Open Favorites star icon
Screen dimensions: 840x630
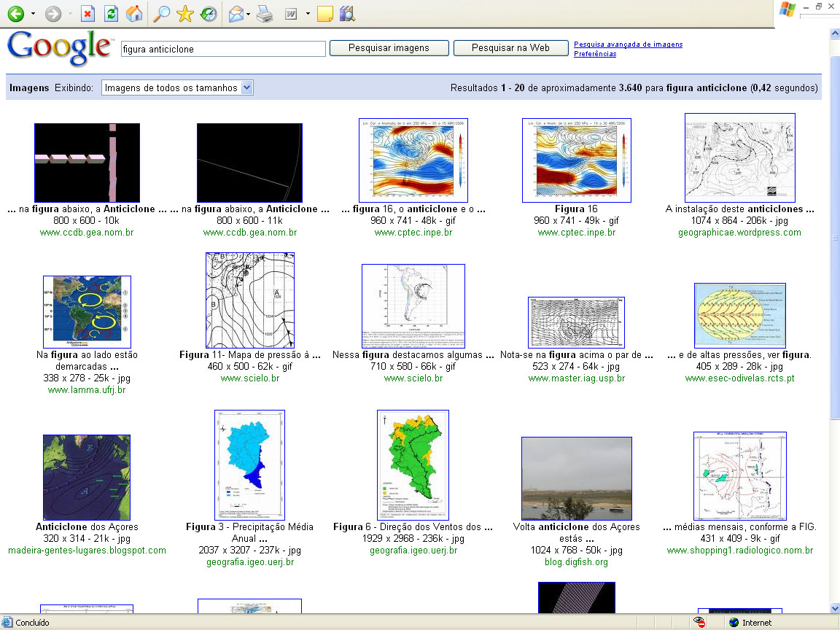185,14
